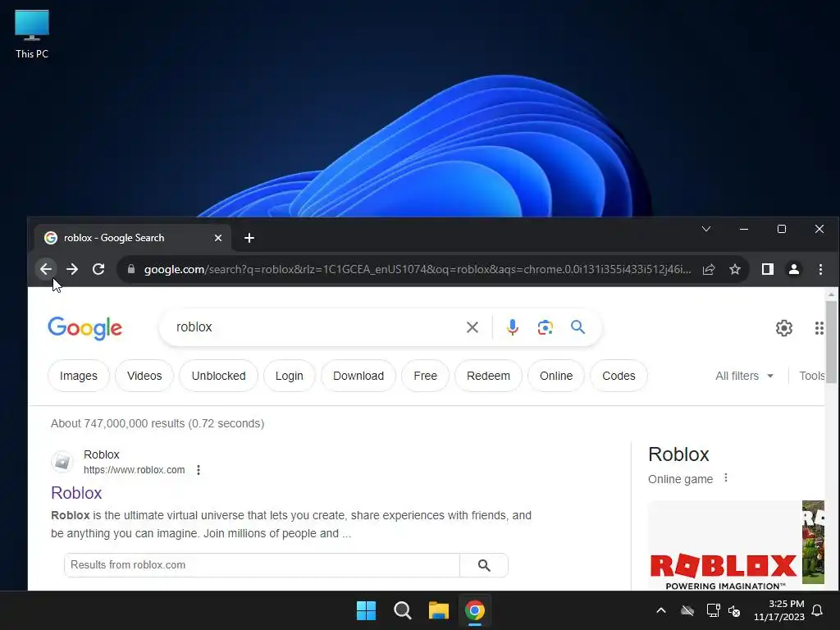
Task: Open the blue Roblox result title link
Action: [x=76, y=493]
